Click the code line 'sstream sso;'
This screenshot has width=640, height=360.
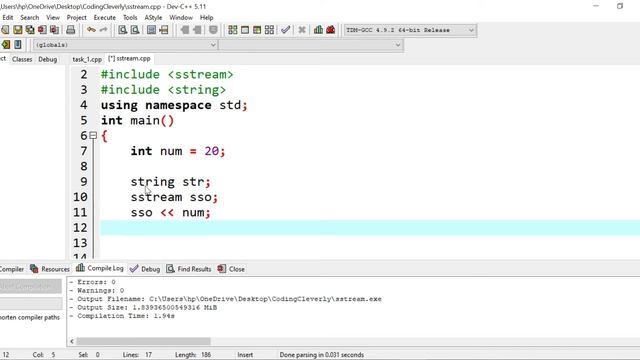(x=174, y=197)
